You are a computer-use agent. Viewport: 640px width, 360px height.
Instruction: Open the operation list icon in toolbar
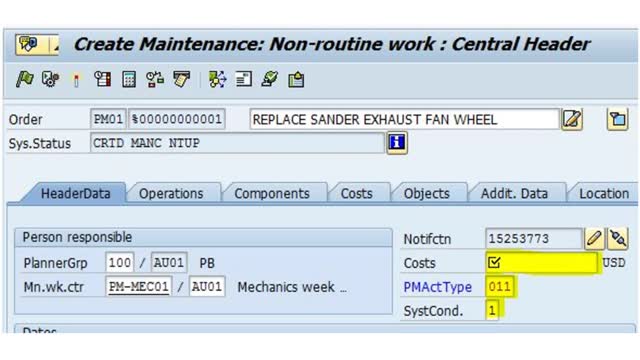tap(102, 79)
